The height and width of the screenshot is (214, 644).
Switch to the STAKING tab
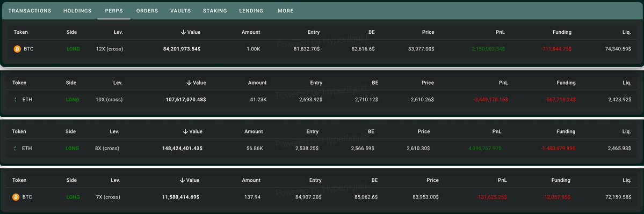tap(215, 11)
